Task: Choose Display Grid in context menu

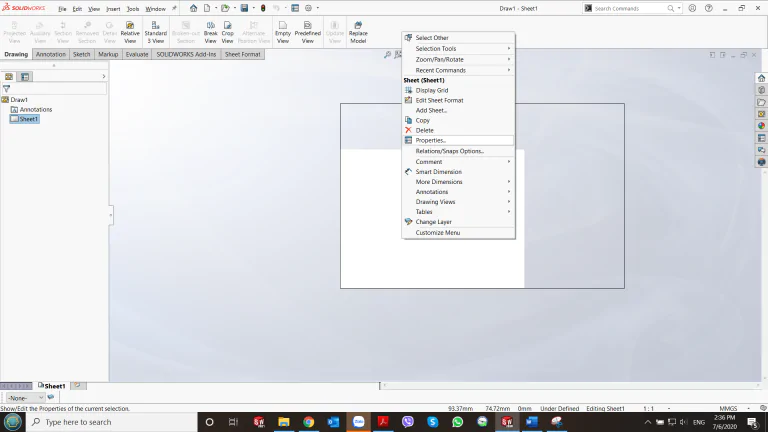Action: pyautogui.click(x=458, y=90)
